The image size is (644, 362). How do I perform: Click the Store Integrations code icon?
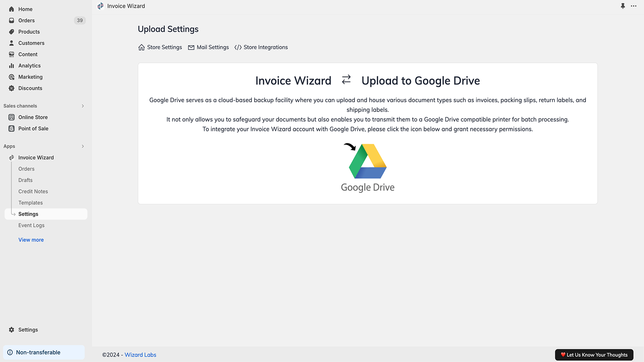(x=238, y=48)
